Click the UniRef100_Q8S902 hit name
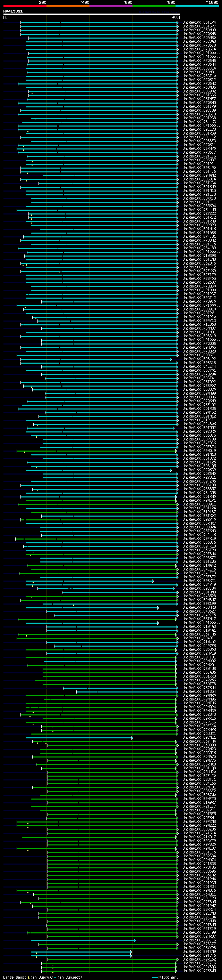 click(199, 91)
